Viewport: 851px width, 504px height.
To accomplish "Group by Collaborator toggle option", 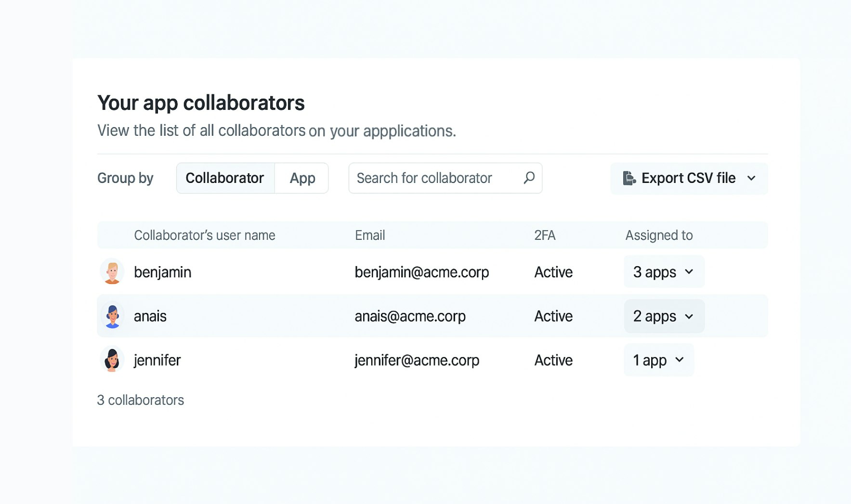I will click(x=225, y=178).
